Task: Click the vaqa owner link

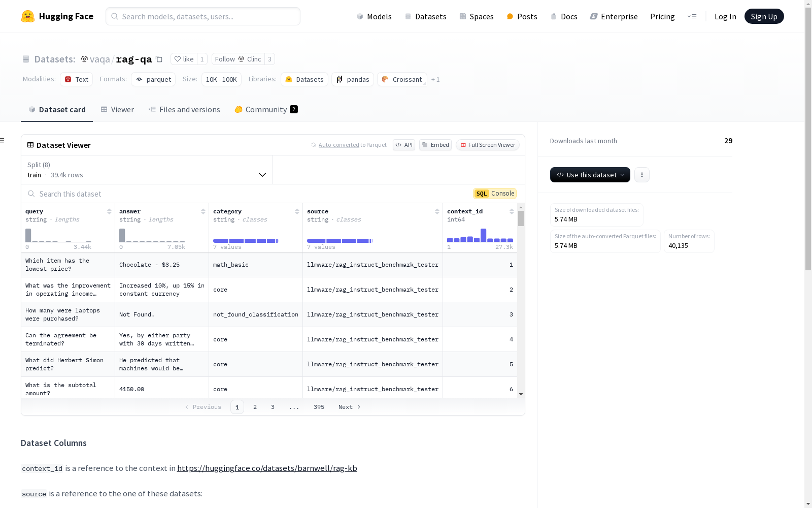Action: pos(99,59)
